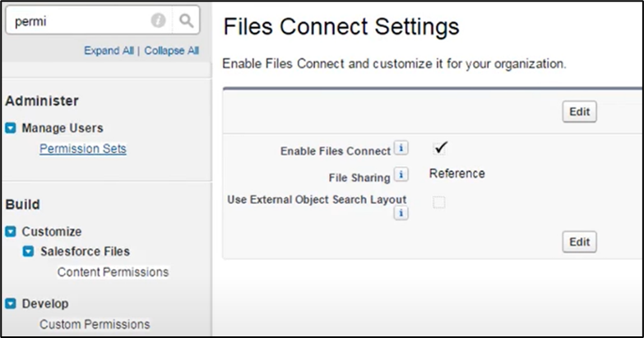Click the info icon inside the search box

point(158,21)
